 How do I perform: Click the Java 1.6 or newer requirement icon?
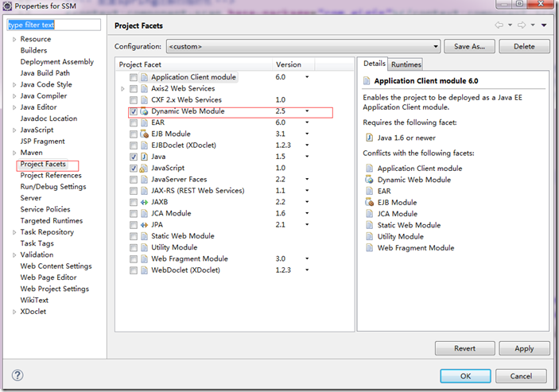pyautogui.click(x=369, y=137)
